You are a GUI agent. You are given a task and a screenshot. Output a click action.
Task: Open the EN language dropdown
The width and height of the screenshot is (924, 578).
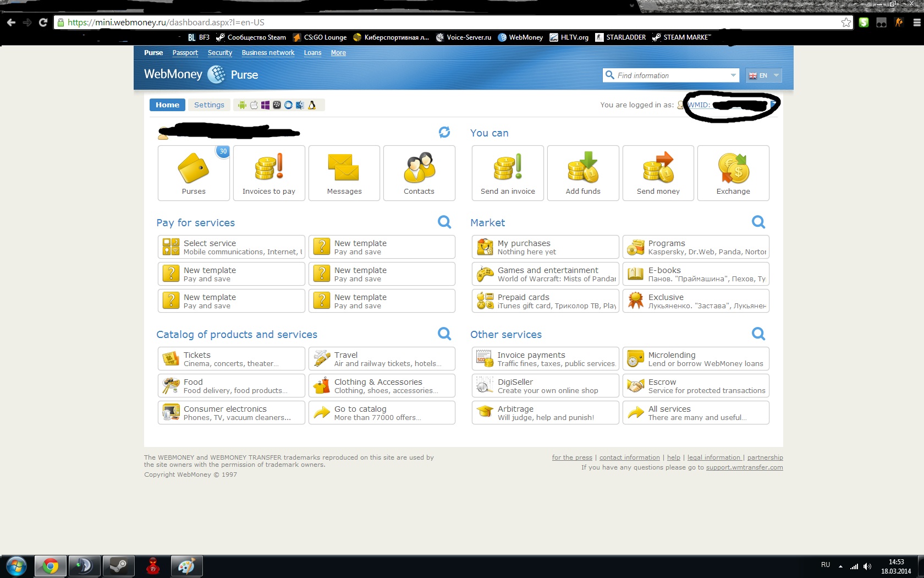tap(764, 75)
